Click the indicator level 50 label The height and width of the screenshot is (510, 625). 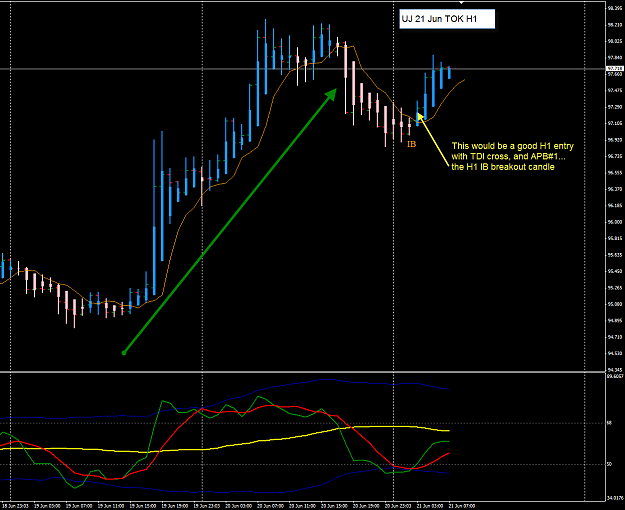click(x=609, y=464)
